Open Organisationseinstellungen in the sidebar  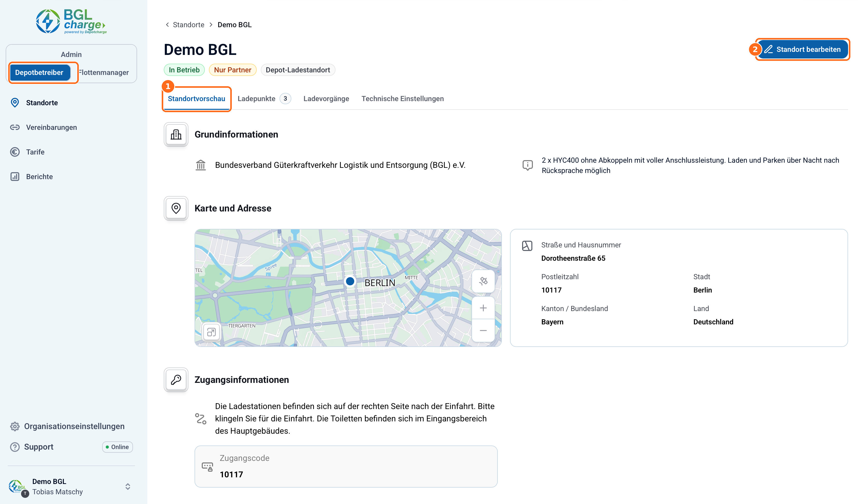point(74,426)
